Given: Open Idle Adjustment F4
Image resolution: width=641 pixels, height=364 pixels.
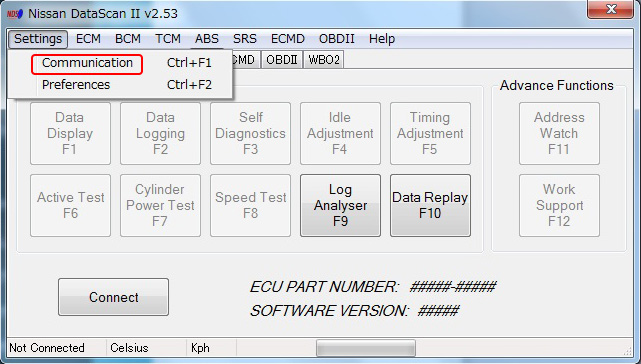Looking at the screenshot, I should click(x=340, y=134).
